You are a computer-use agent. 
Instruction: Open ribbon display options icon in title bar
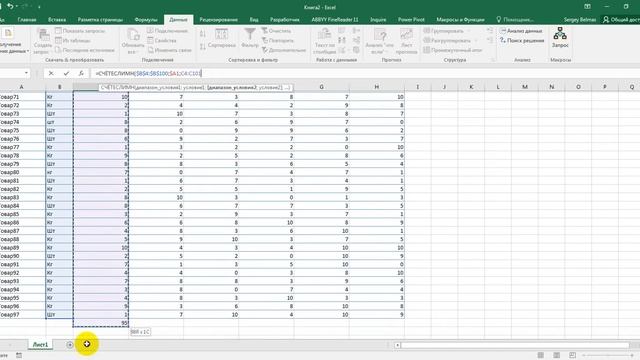point(587,7)
